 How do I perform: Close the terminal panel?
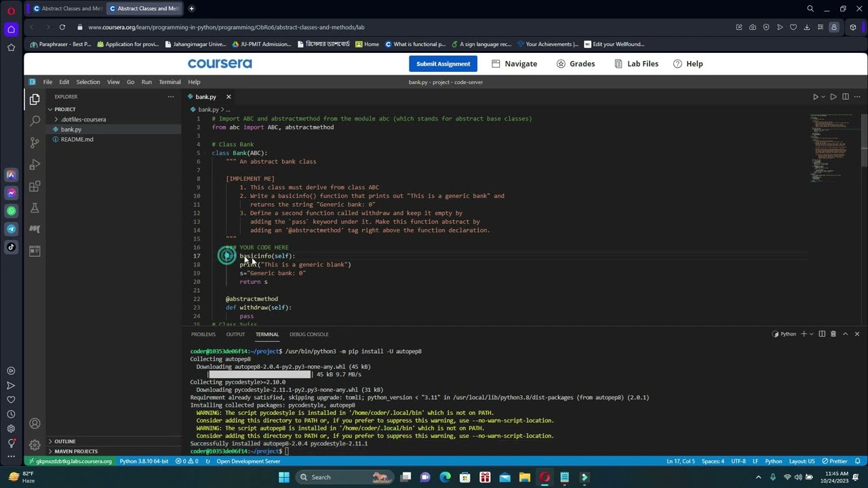pyautogui.click(x=857, y=334)
